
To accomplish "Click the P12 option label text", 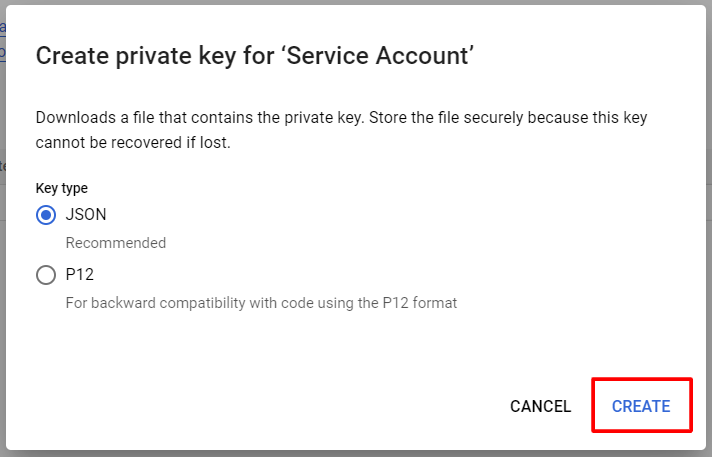I will 80,274.
